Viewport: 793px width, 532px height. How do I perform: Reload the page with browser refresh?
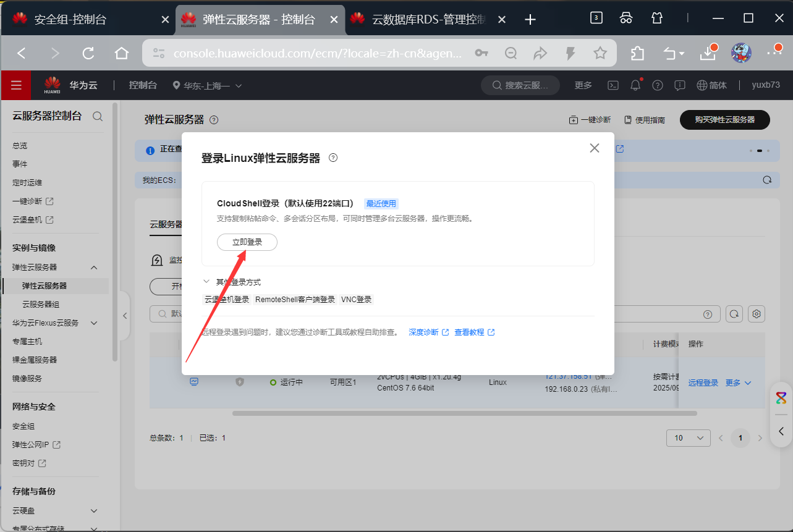coord(88,53)
